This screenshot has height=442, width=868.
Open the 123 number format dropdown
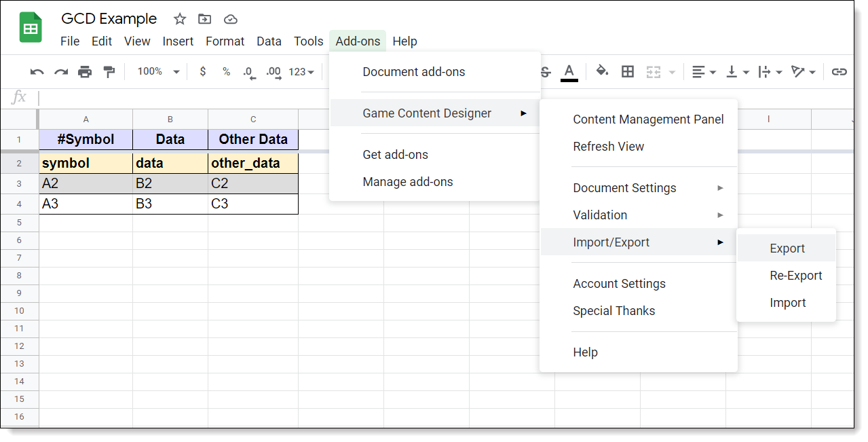point(301,72)
